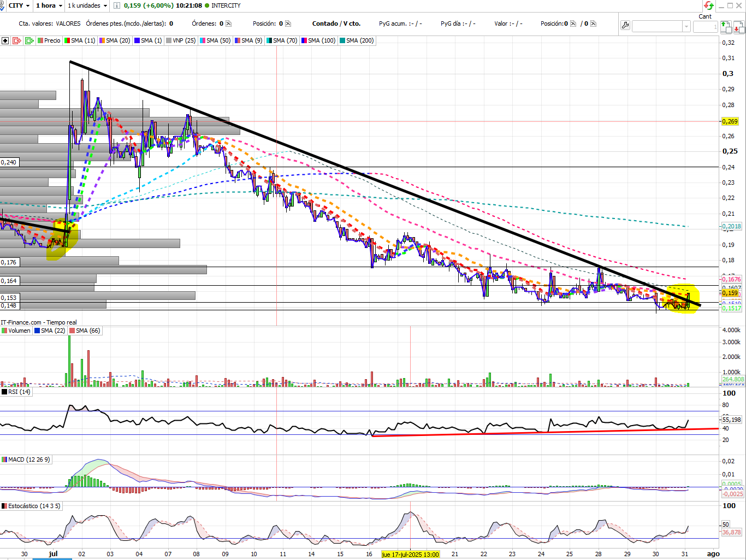
Task: Click the SMA (50) color swatch
Action: (x=203, y=40)
